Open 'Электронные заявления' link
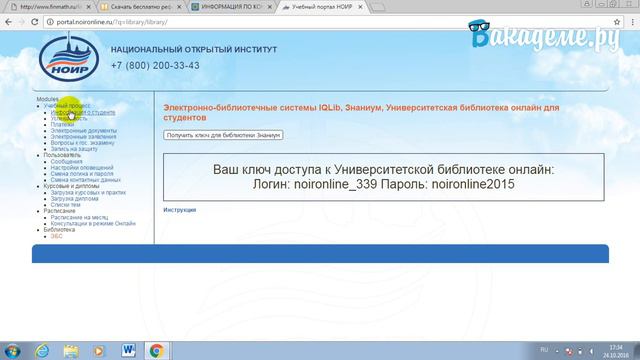 [83, 137]
